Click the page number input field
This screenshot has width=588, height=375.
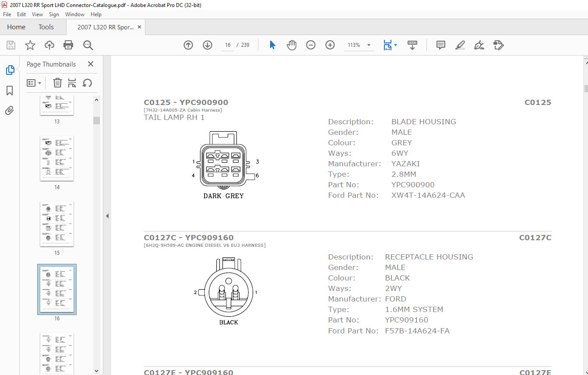pyautogui.click(x=228, y=45)
